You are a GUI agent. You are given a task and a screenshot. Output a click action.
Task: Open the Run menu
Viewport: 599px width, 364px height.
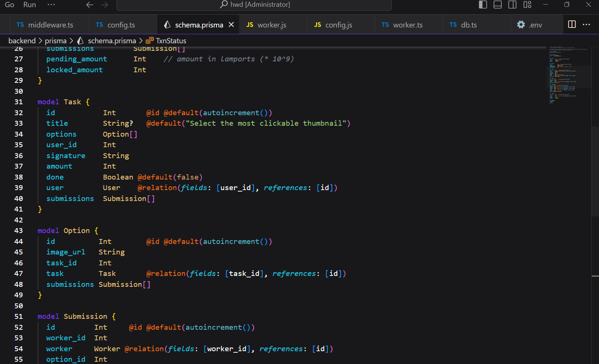point(29,5)
